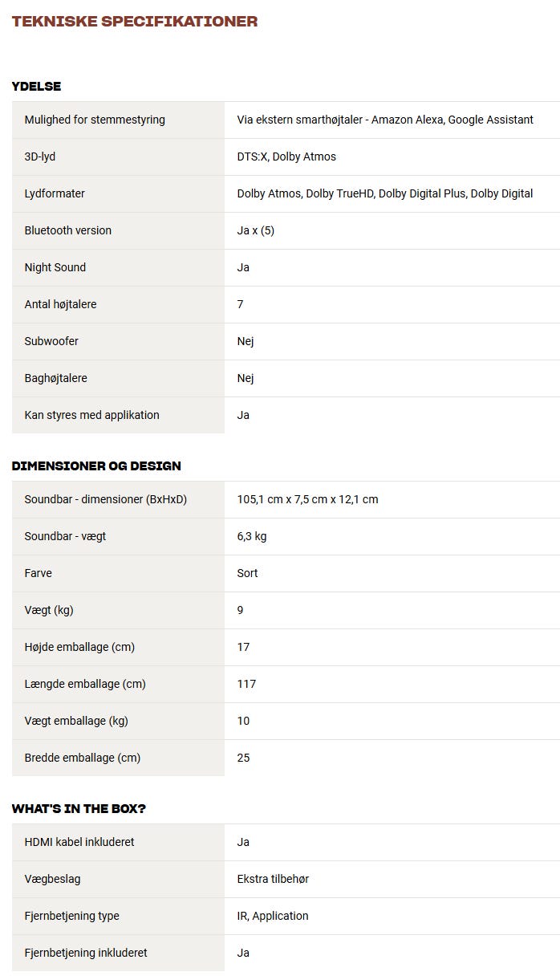Select the Soundbar - vægt label
Screen dimensions: 560x980
65,536
